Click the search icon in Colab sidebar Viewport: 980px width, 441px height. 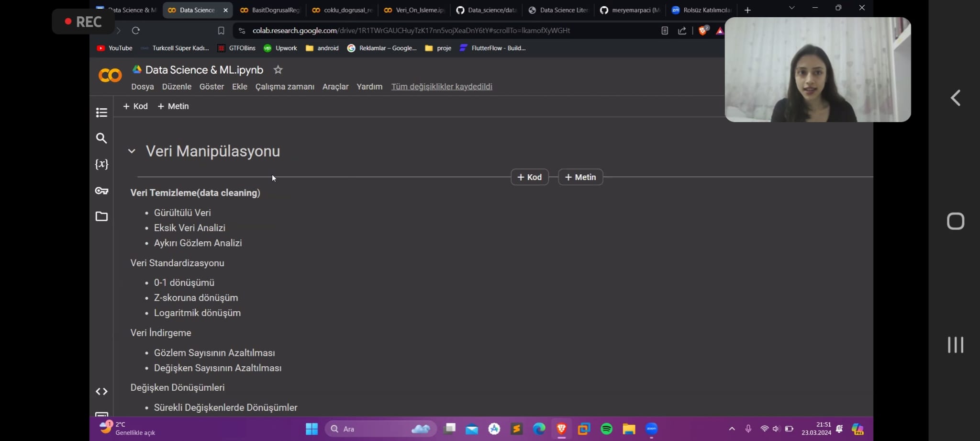[x=101, y=138]
